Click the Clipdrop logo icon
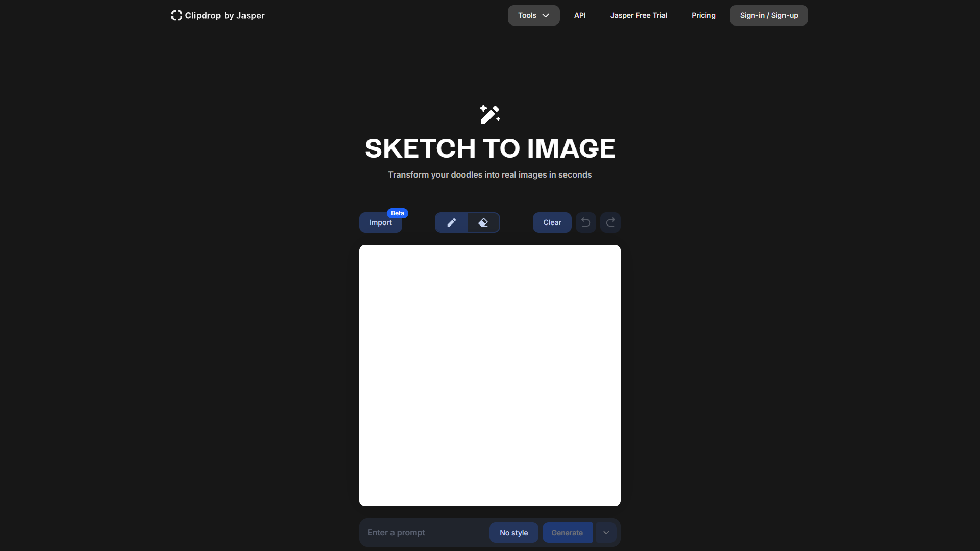Viewport: 980px width, 551px height. pyautogui.click(x=176, y=15)
